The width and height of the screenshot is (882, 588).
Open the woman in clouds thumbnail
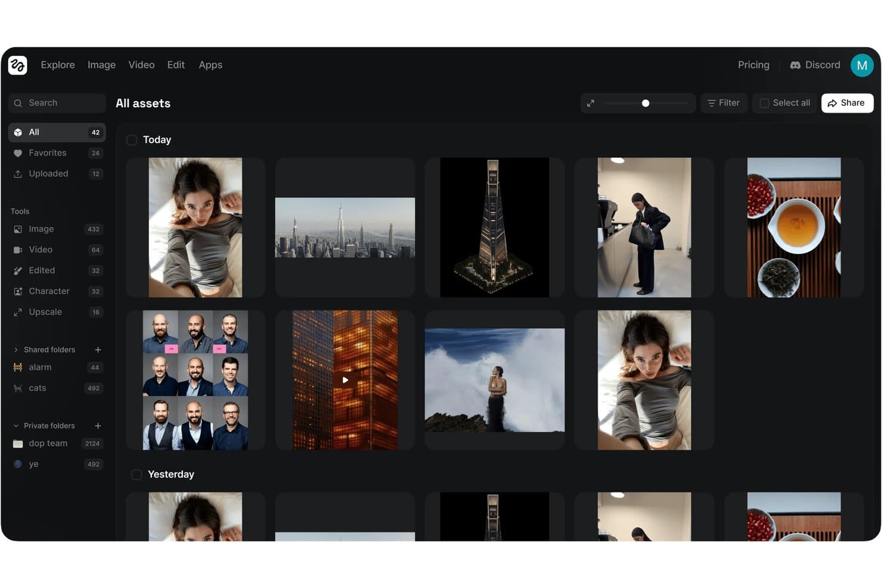point(495,380)
